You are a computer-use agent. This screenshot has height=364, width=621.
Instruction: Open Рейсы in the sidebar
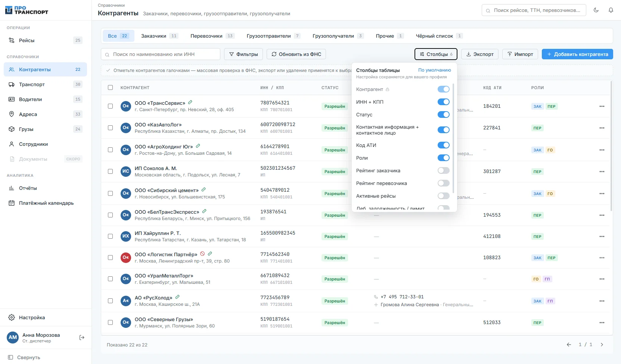(x=45, y=40)
